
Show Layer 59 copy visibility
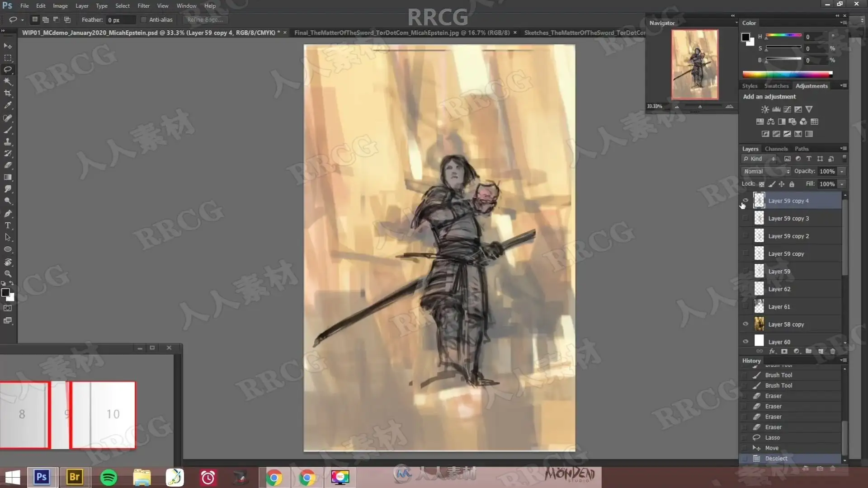pos(745,253)
